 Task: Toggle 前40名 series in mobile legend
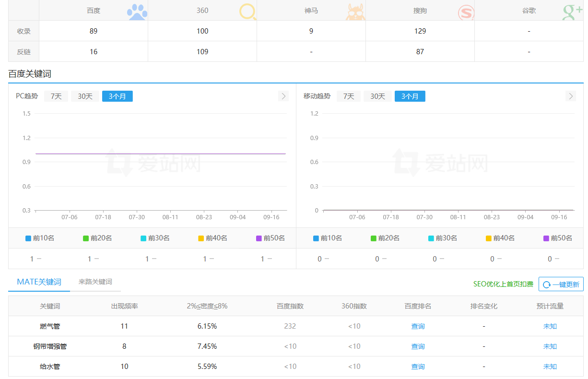(500, 238)
